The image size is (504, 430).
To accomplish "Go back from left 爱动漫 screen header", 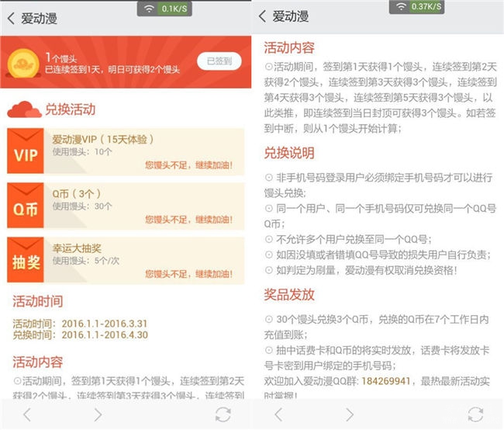I will [11, 19].
